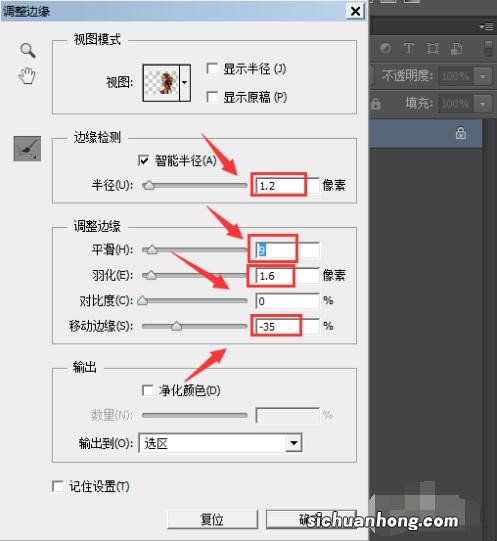Image resolution: width=497 pixels, height=541 pixels.
Task: Click the 不透明度 100% field
Action: point(456,76)
